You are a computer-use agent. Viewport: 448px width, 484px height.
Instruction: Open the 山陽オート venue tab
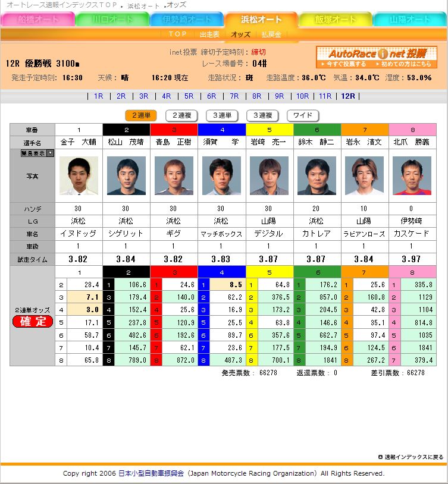[x=410, y=20]
